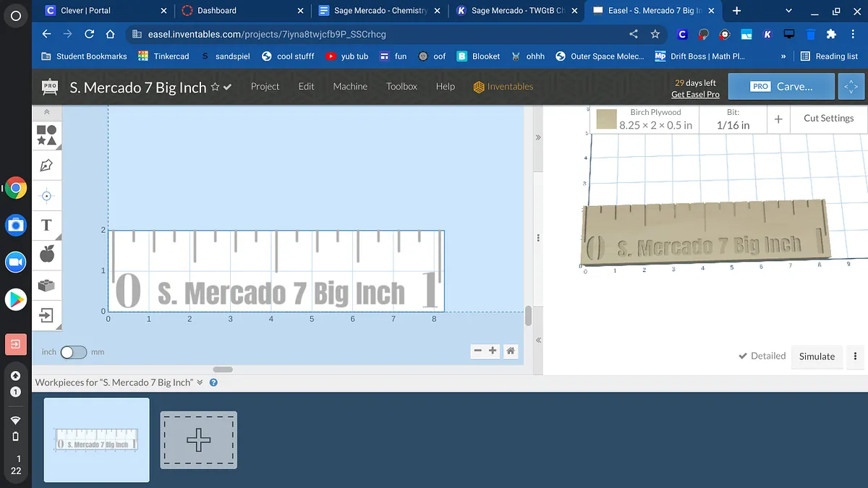Click the horizontal scrollbar under canvas

click(223, 369)
